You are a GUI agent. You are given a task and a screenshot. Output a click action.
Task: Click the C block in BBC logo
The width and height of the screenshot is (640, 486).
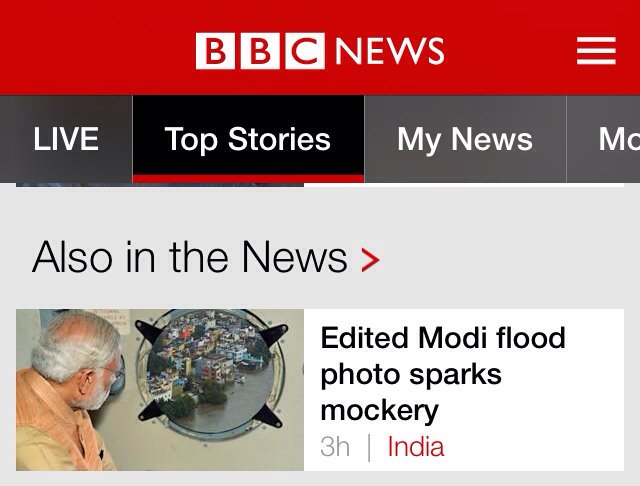point(307,50)
